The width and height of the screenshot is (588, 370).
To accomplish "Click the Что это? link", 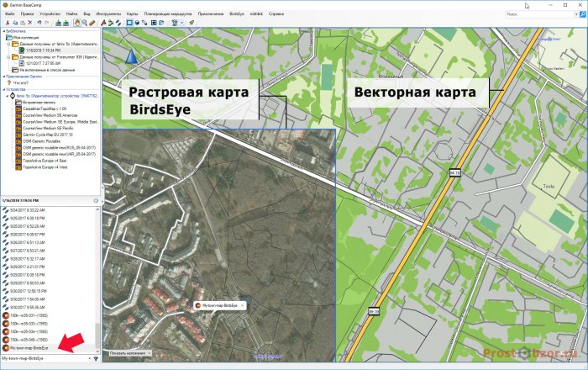I will [x=21, y=83].
